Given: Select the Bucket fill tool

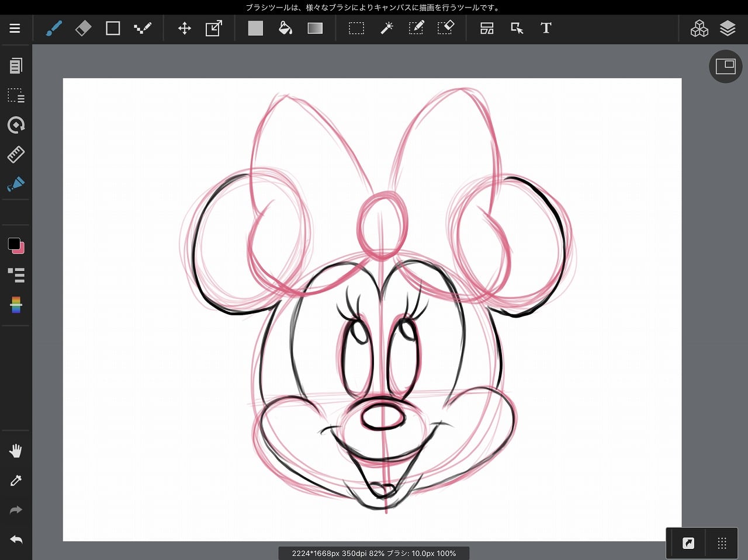Looking at the screenshot, I should coord(285,28).
